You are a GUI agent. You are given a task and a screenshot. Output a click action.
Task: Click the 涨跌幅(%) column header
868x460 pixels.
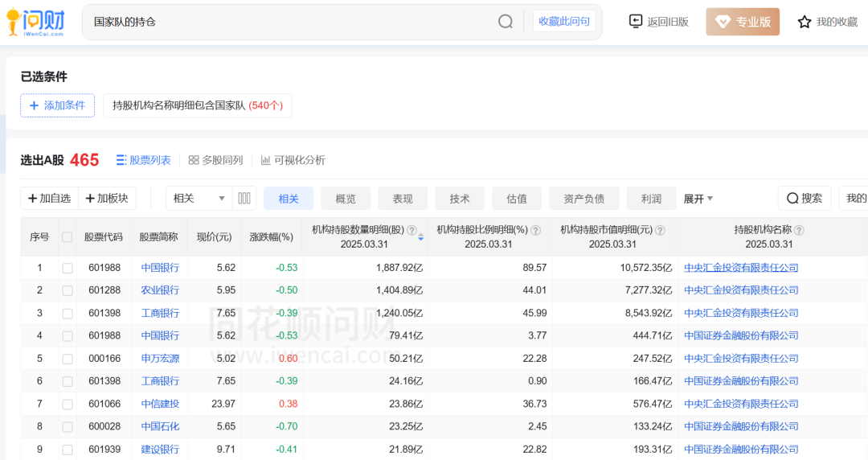pos(272,237)
